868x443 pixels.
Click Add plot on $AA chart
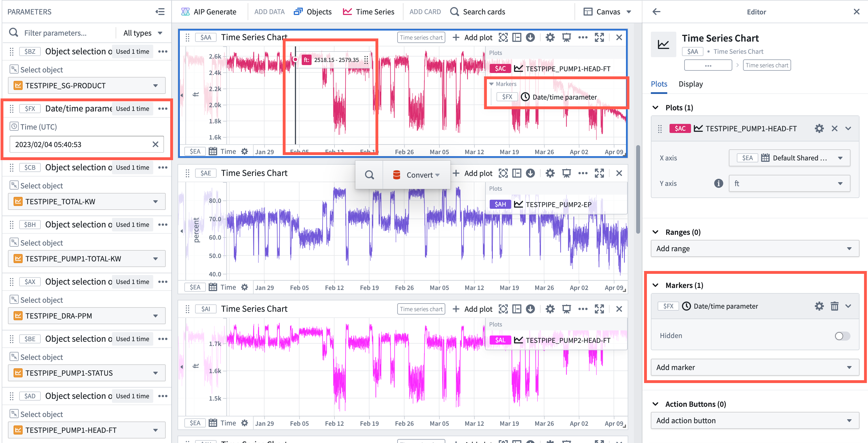472,37
